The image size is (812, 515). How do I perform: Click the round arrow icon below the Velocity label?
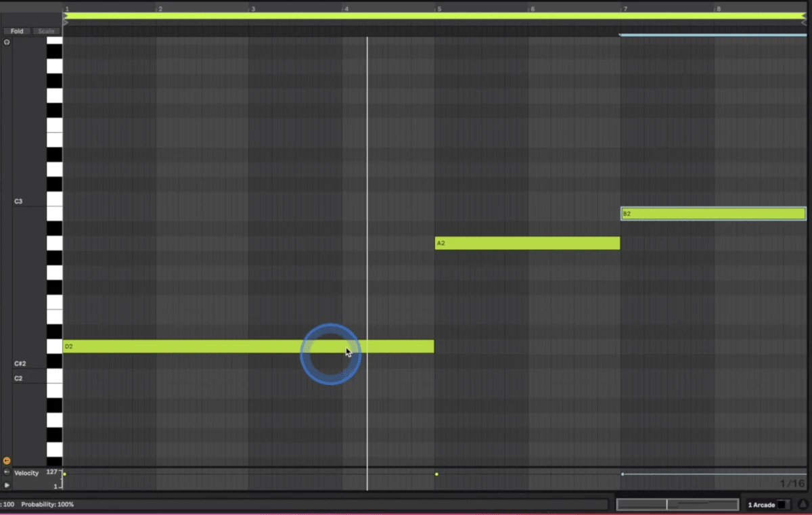7,485
